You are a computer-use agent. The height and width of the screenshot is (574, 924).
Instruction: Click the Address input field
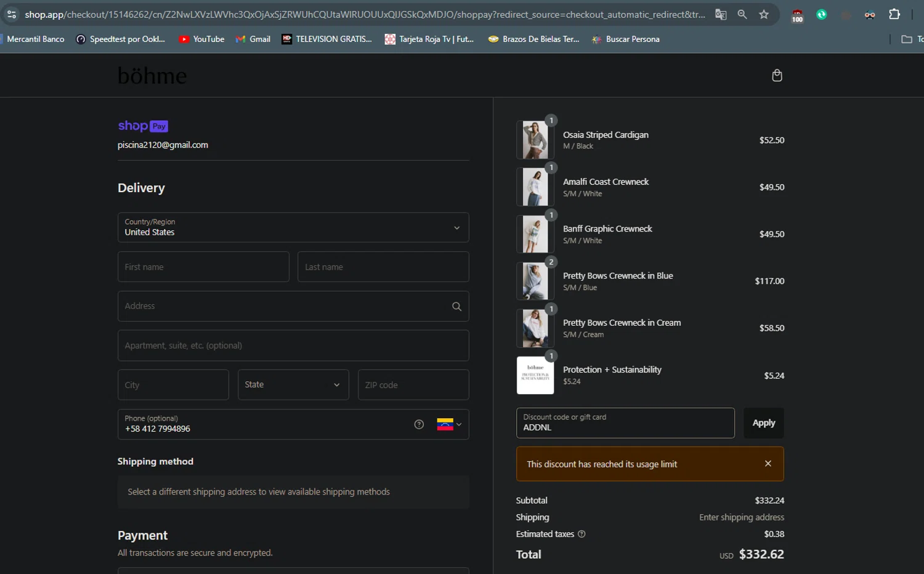pyautogui.click(x=293, y=306)
